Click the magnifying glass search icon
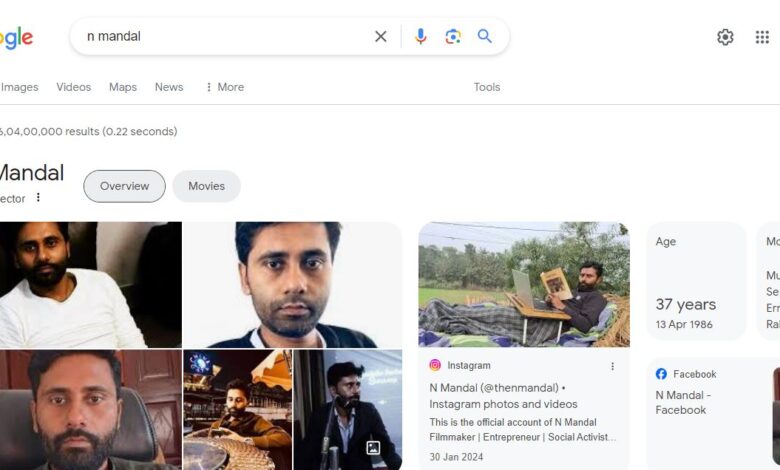The image size is (780, 470). point(485,36)
